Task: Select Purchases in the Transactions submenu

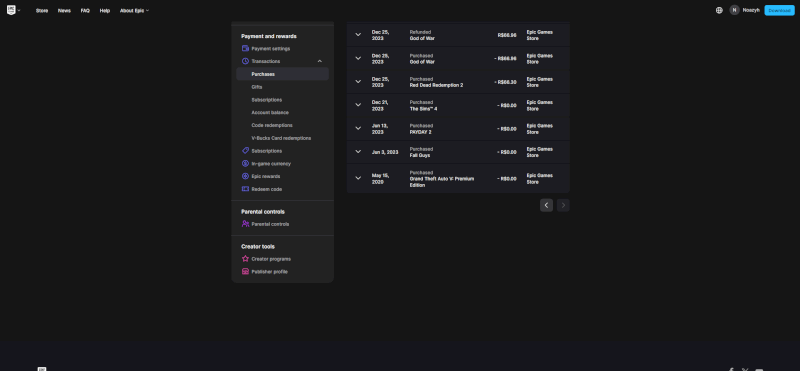Action: [x=282, y=74]
